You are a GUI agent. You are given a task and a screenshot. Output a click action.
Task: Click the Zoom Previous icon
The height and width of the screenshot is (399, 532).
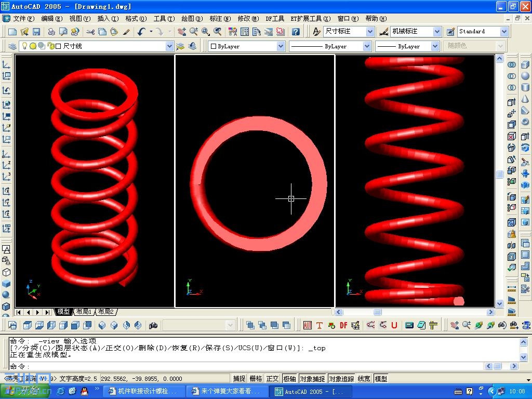tap(218, 32)
